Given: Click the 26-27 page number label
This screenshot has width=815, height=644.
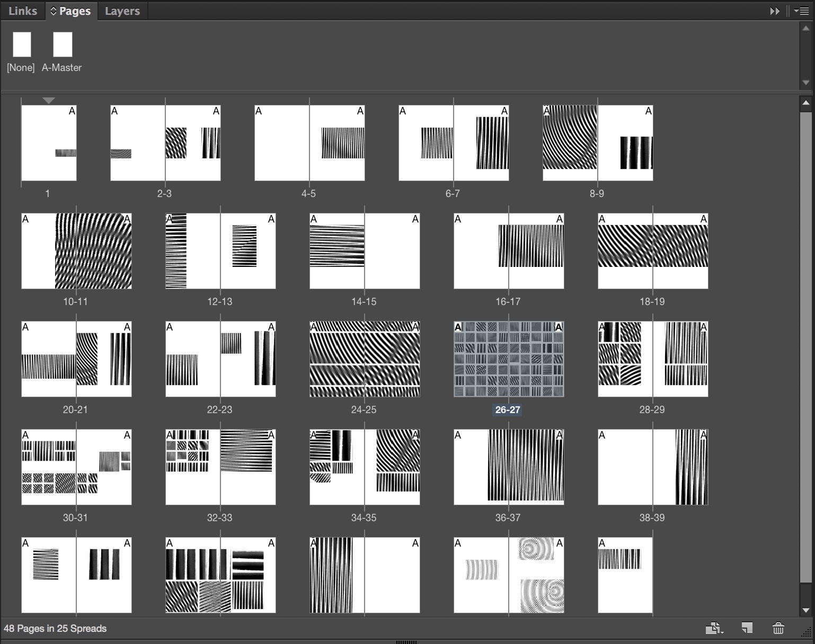Looking at the screenshot, I should point(508,409).
